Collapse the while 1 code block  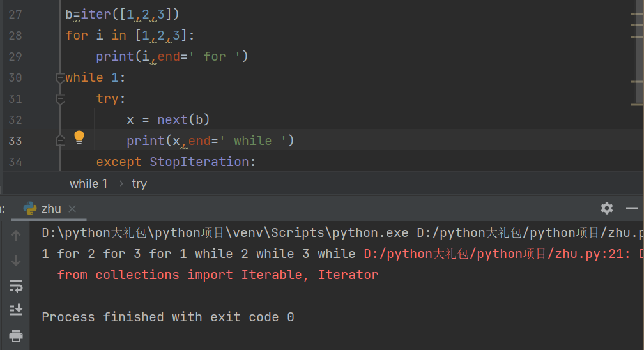pos(60,78)
